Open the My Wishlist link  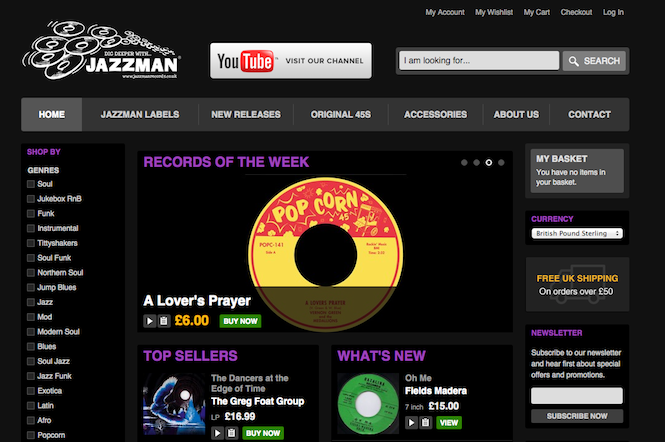coord(494,12)
